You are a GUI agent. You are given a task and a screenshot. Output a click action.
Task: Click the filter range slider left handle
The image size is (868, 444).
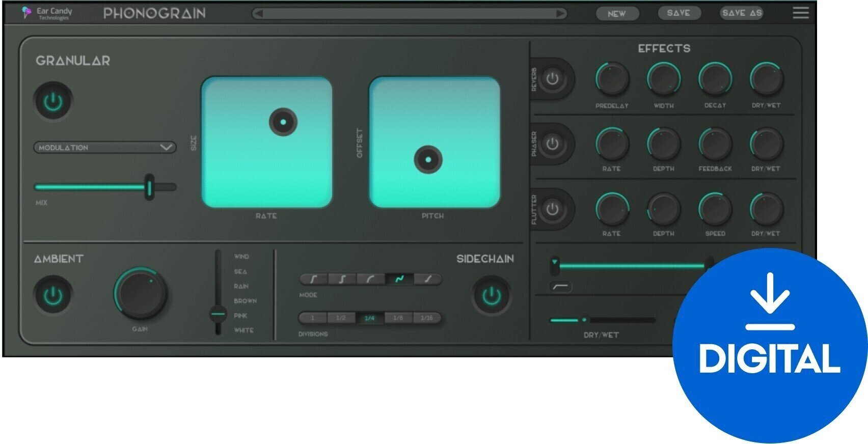click(x=555, y=266)
